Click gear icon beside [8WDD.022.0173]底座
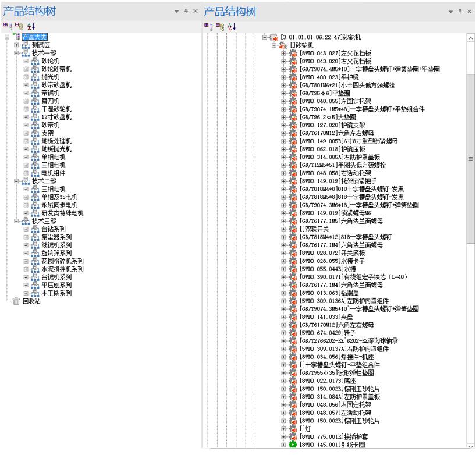476x455 pixels. 293,381
